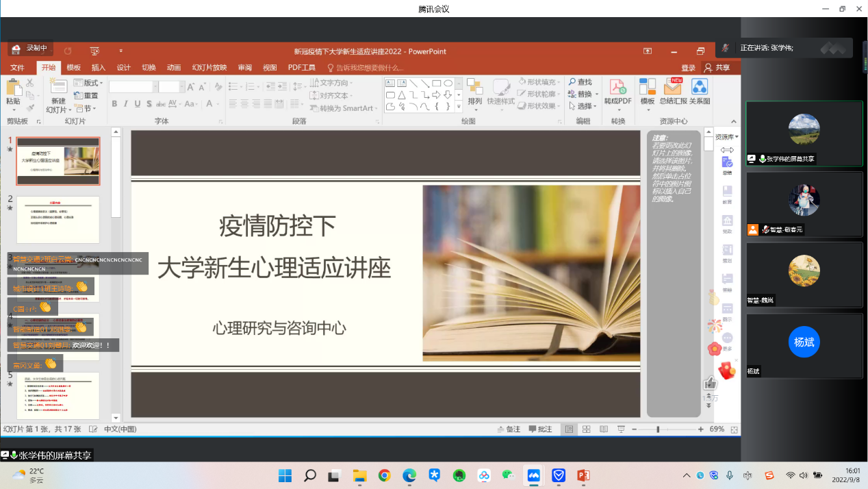The height and width of the screenshot is (489, 868).
Task: Open the 资源库 dropdown in side panel
Action: point(726,137)
